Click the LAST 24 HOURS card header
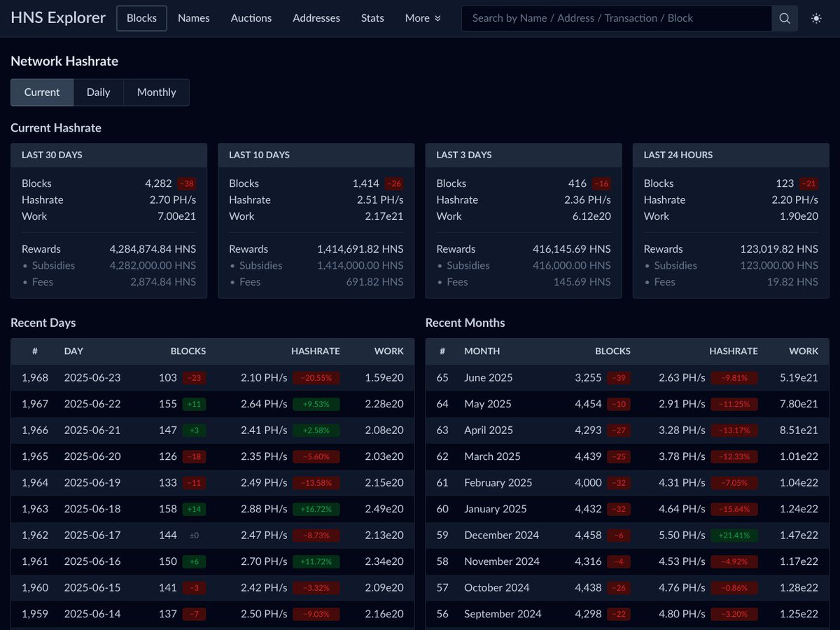Viewport: 840px width, 630px height. (x=731, y=155)
